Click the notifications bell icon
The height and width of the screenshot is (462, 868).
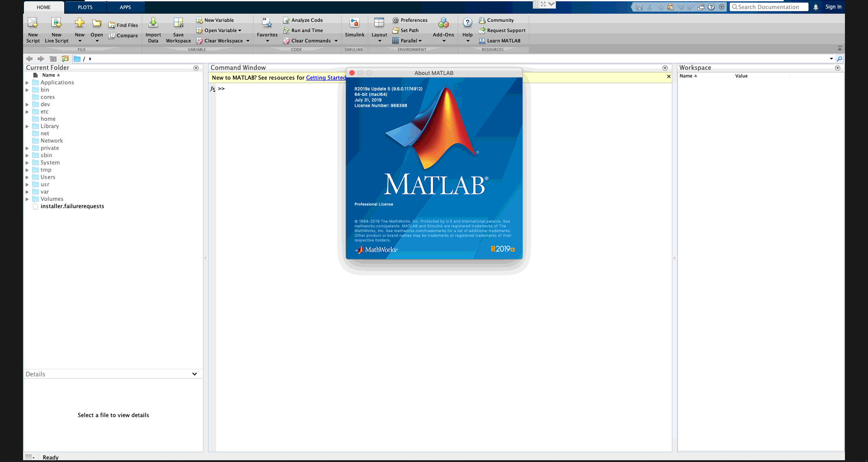[x=816, y=7]
